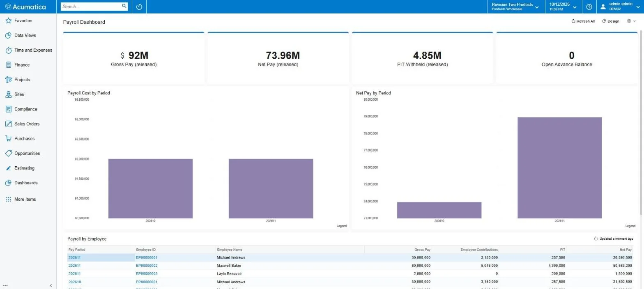Click Legend under Net Pay by Period
This screenshot has height=289, width=644.
coord(630,226)
